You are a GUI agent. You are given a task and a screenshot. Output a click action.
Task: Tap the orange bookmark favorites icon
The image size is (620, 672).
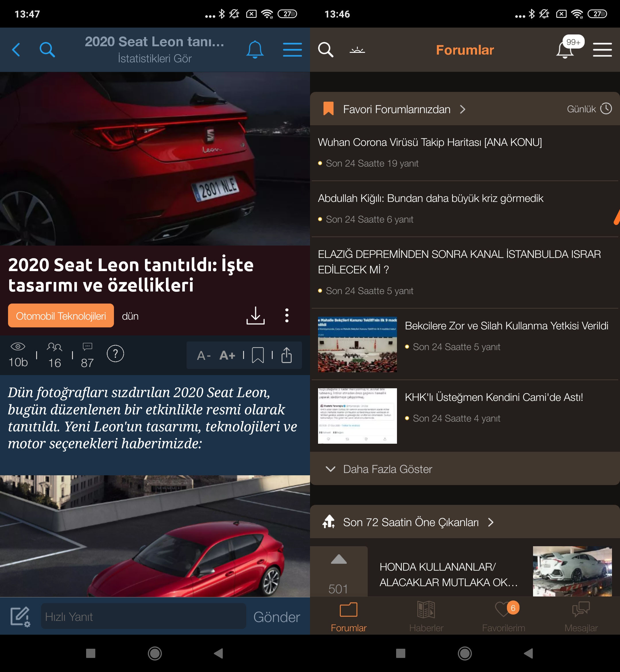[328, 109]
